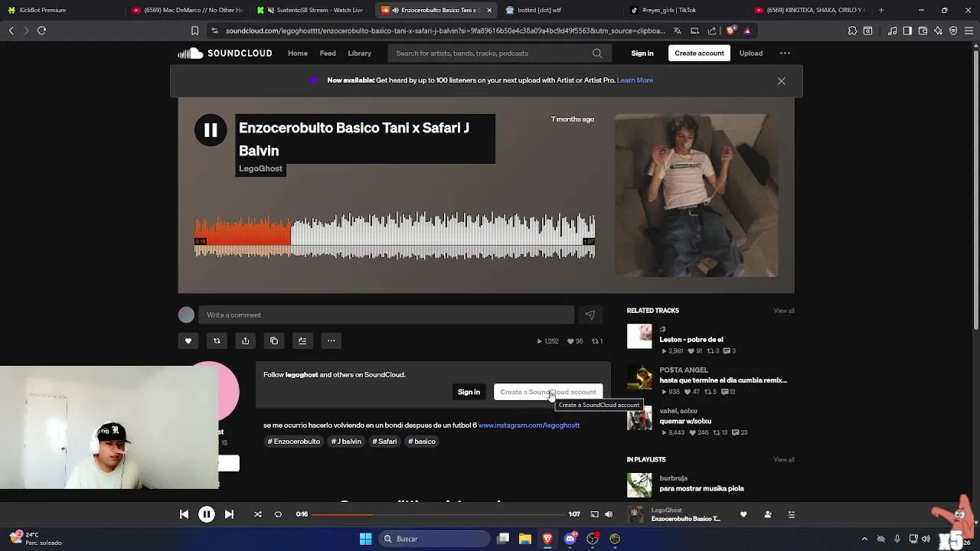Select the #basico tag
Viewport: 980px width, 551px height.
coord(422,442)
